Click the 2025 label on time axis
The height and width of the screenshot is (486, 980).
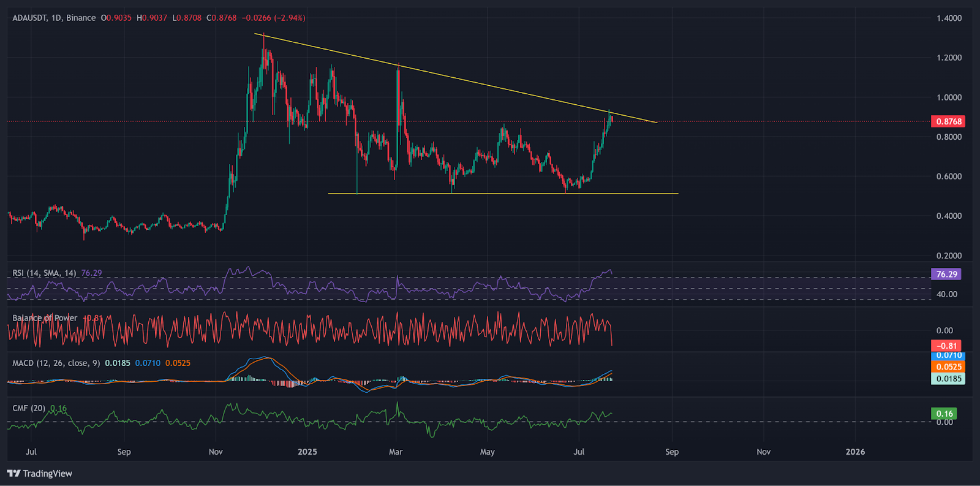pyautogui.click(x=307, y=452)
